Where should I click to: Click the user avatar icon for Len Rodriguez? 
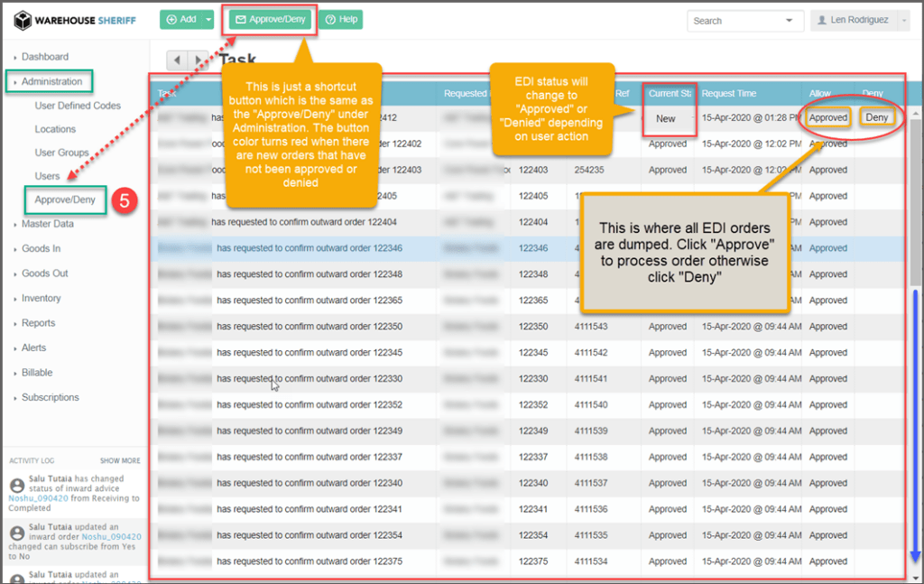tap(820, 20)
